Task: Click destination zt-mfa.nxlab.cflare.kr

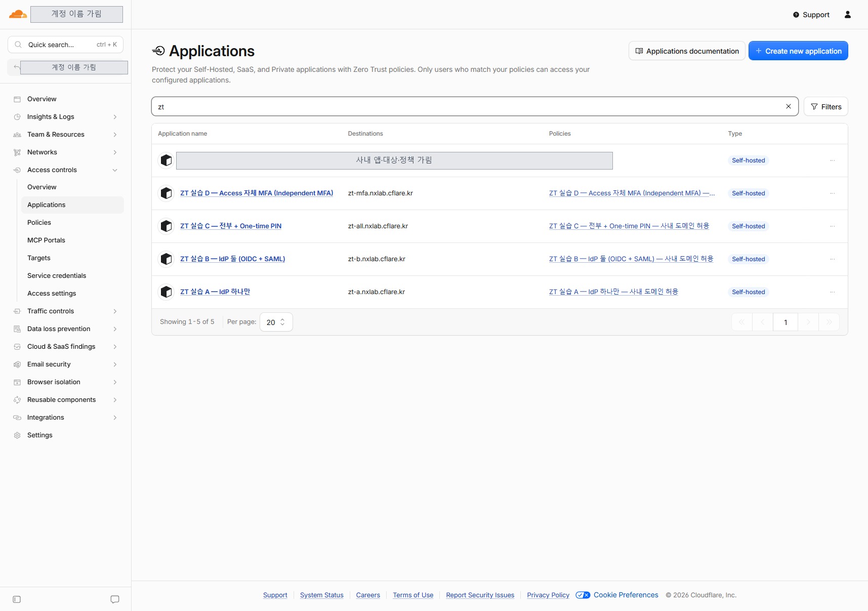Action: point(381,193)
